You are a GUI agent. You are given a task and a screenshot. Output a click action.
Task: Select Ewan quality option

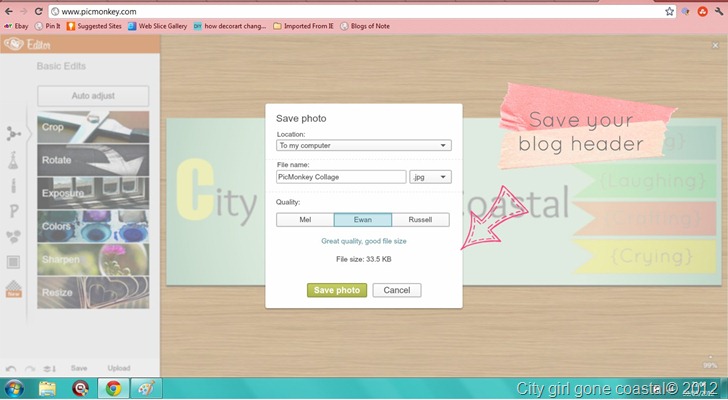pyautogui.click(x=363, y=219)
